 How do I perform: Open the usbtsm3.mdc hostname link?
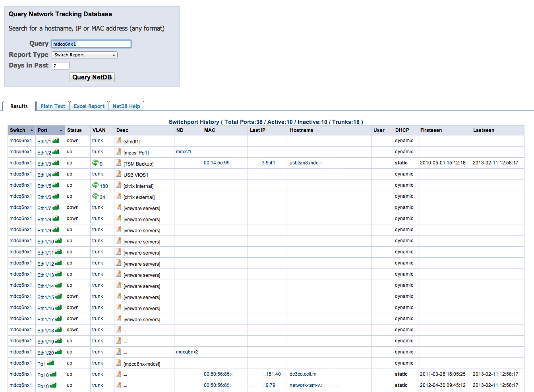click(x=306, y=163)
